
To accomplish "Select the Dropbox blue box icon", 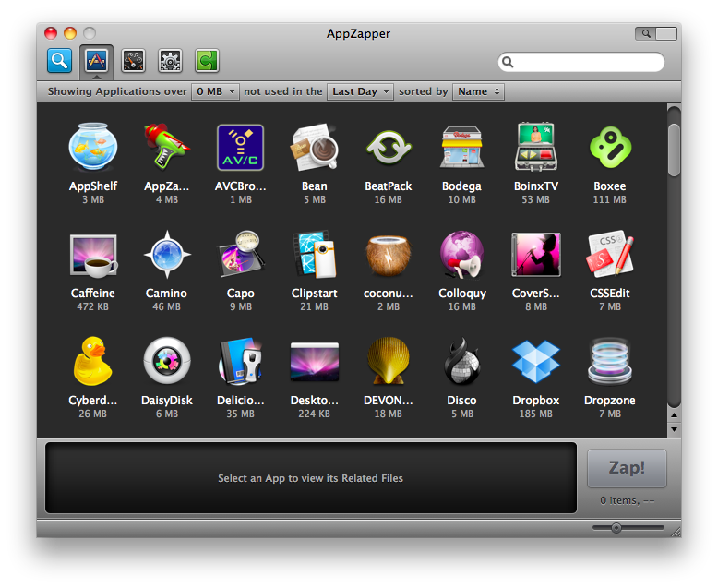I will coord(536,362).
